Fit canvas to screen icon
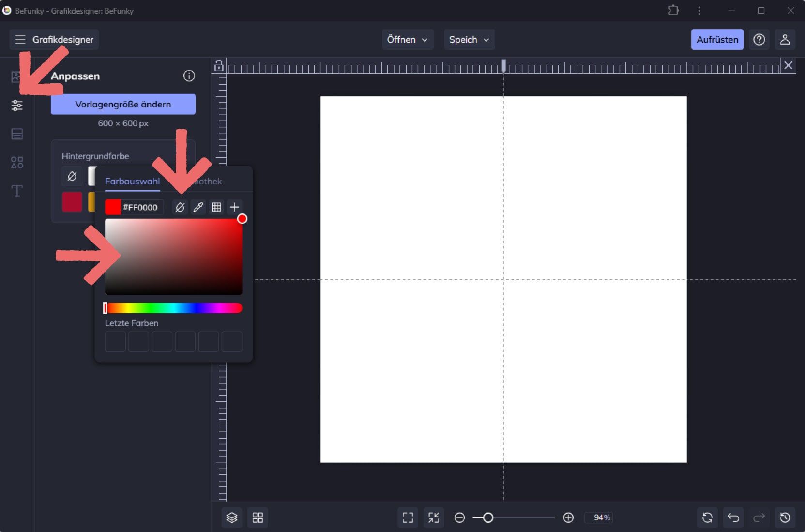 (x=408, y=517)
